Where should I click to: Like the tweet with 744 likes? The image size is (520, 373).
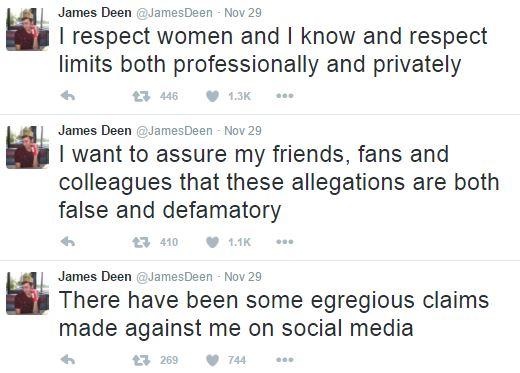coord(212,360)
